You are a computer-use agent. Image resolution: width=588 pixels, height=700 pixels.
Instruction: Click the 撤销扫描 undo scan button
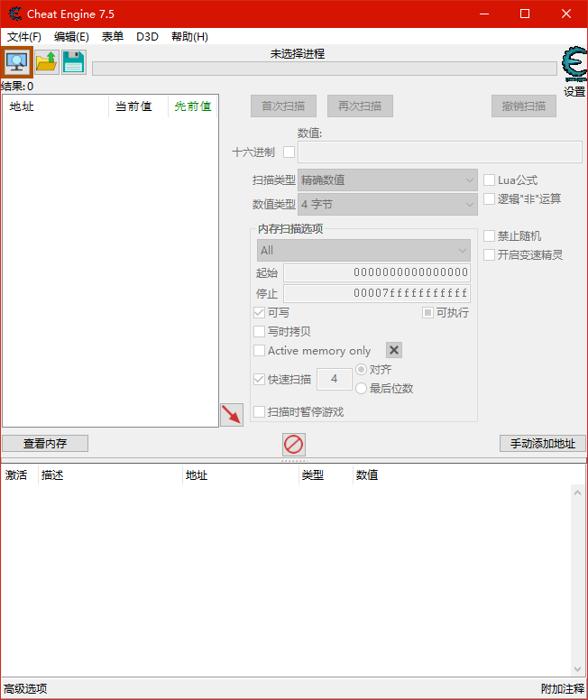point(524,106)
